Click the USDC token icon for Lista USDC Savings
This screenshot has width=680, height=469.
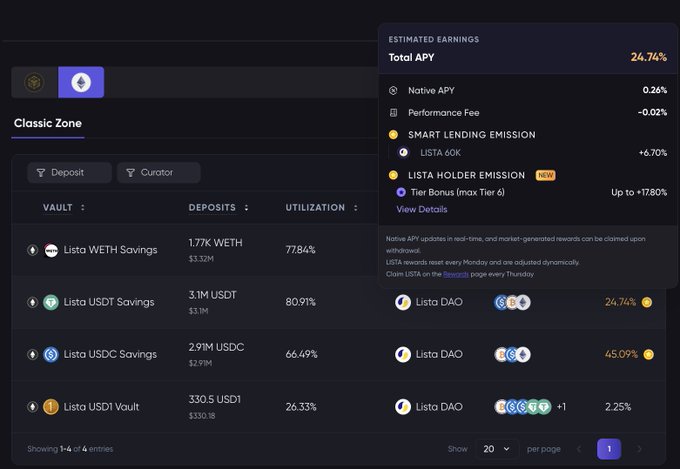pyautogui.click(x=51, y=354)
